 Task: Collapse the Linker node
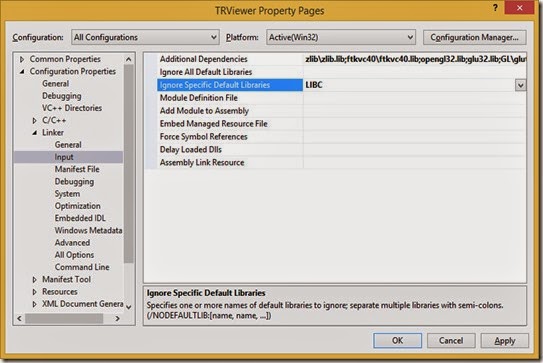34,133
